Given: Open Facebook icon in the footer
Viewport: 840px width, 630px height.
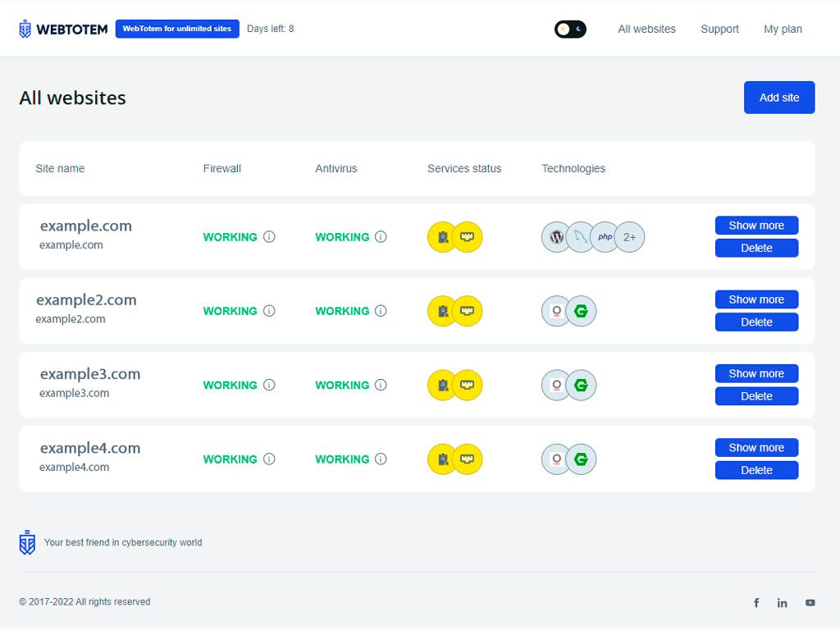Looking at the screenshot, I should 756,603.
